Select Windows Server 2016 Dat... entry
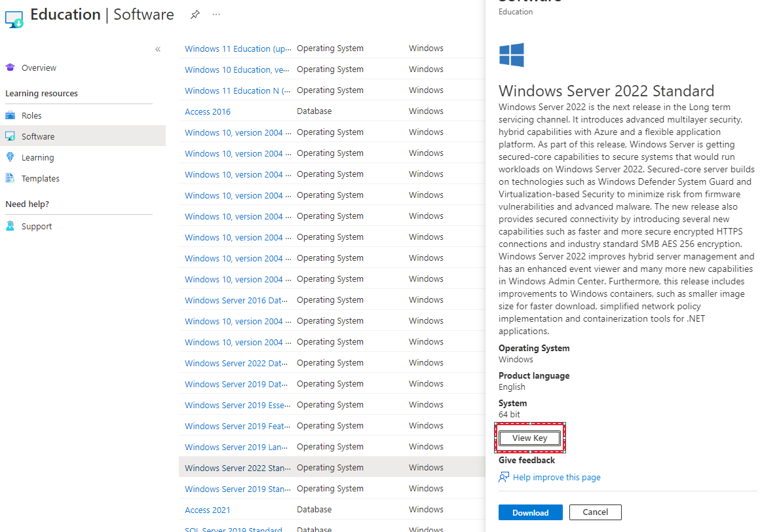The height and width of the screenshot is (532, 760). 236,301
